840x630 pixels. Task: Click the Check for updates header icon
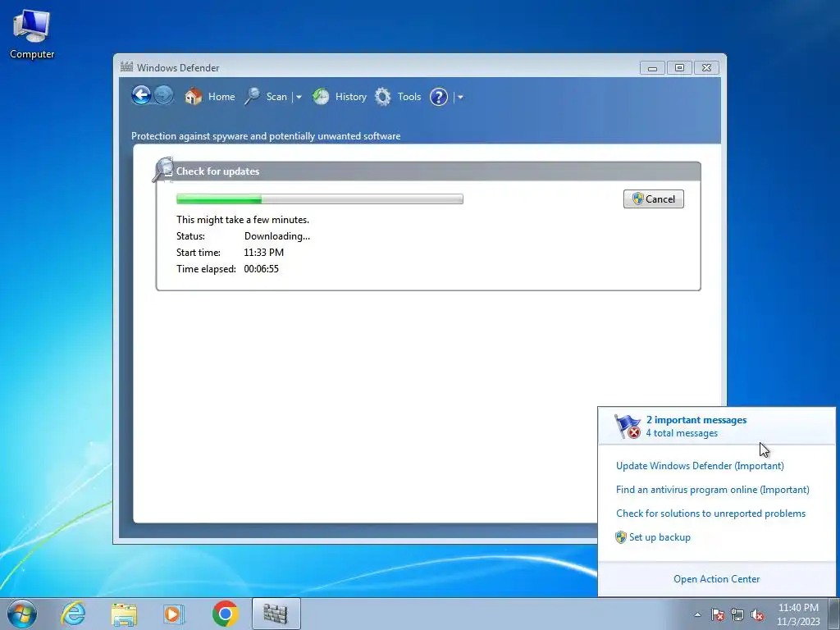tap(163, 170)
